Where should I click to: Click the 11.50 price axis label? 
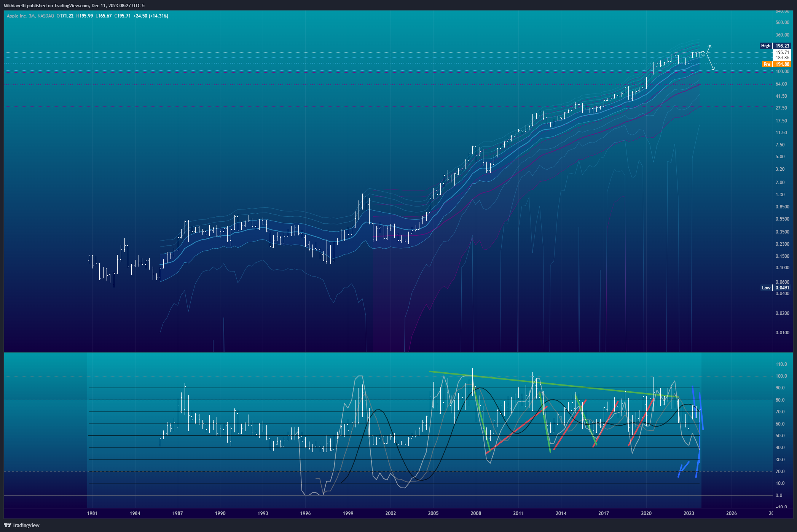pos(781,133)
